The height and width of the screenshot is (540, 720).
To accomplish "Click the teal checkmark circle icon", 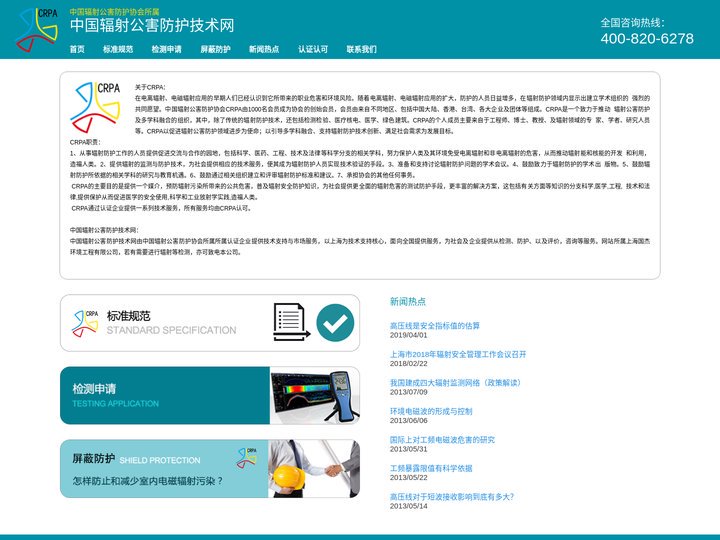I will 335,323.
